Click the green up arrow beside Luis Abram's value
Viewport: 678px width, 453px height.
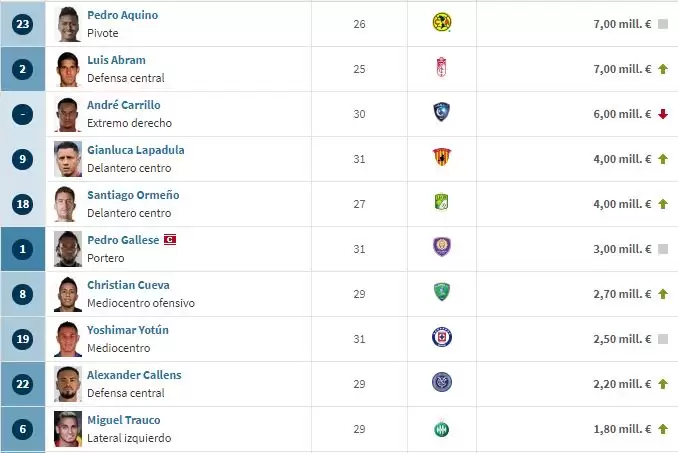pyautogui.click(x=662, y=69)
